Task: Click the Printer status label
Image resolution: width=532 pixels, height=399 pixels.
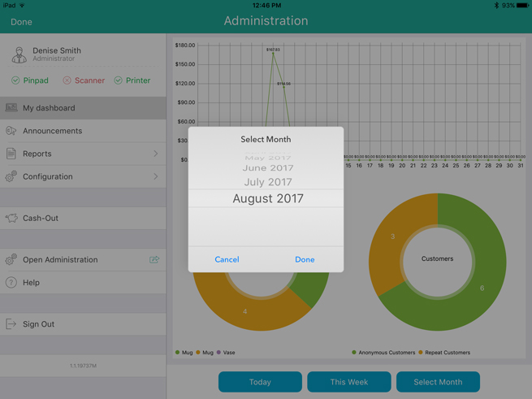Action: pos(138,80)
